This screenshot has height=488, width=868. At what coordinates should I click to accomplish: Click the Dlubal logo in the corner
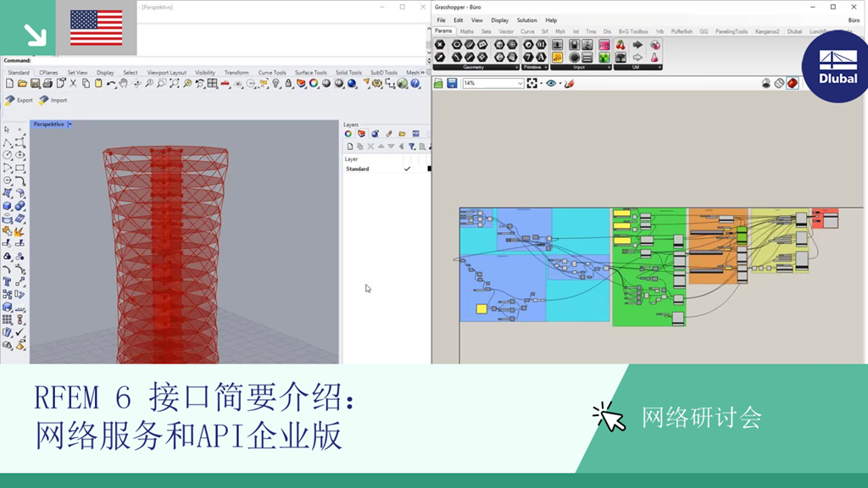click(835, 65)
